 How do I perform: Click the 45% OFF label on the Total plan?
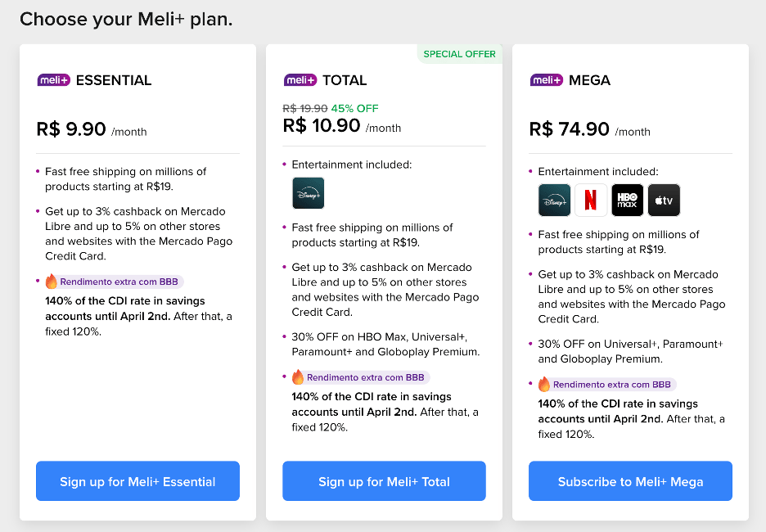354,109
